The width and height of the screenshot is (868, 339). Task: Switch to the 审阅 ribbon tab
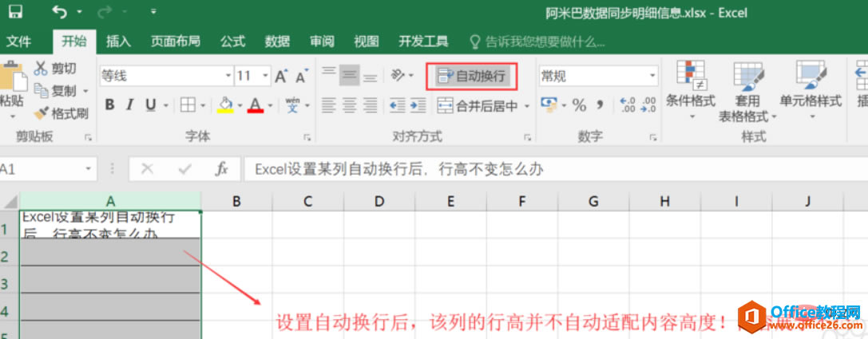pos(322,41)
